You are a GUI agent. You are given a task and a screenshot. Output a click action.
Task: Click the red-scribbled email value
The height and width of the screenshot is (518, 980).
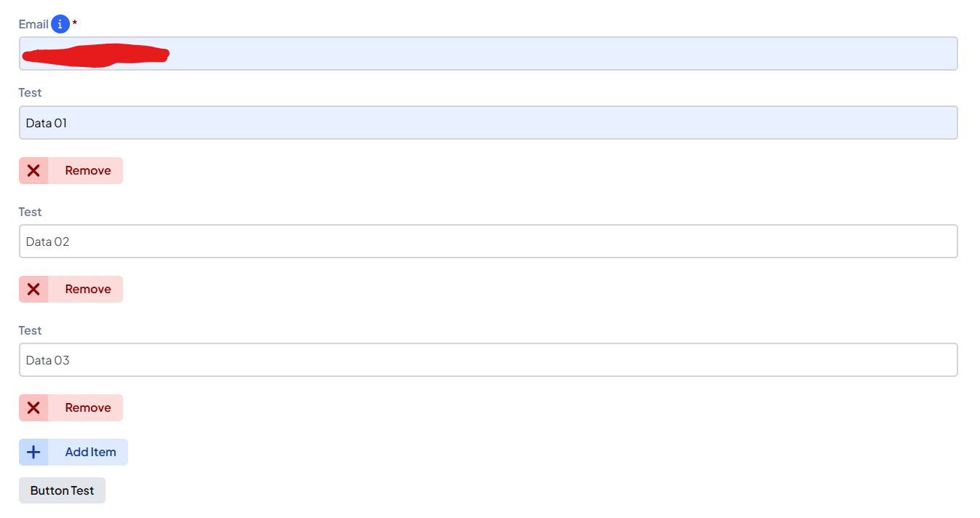point(95,55)
